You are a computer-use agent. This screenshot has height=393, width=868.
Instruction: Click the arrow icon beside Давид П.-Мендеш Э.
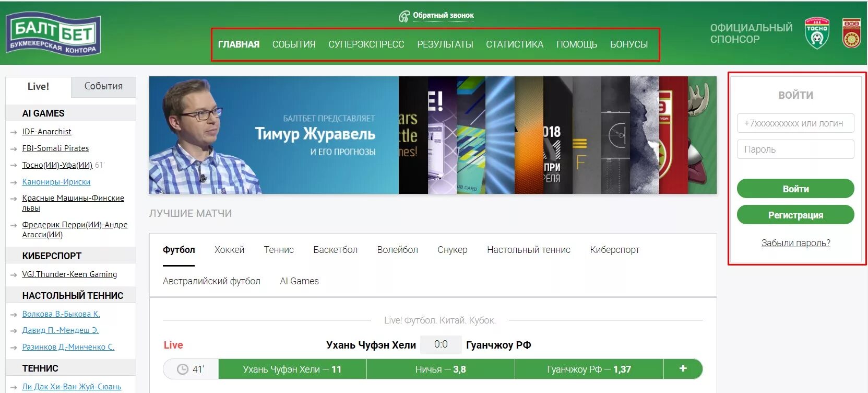tap(14, 331)
